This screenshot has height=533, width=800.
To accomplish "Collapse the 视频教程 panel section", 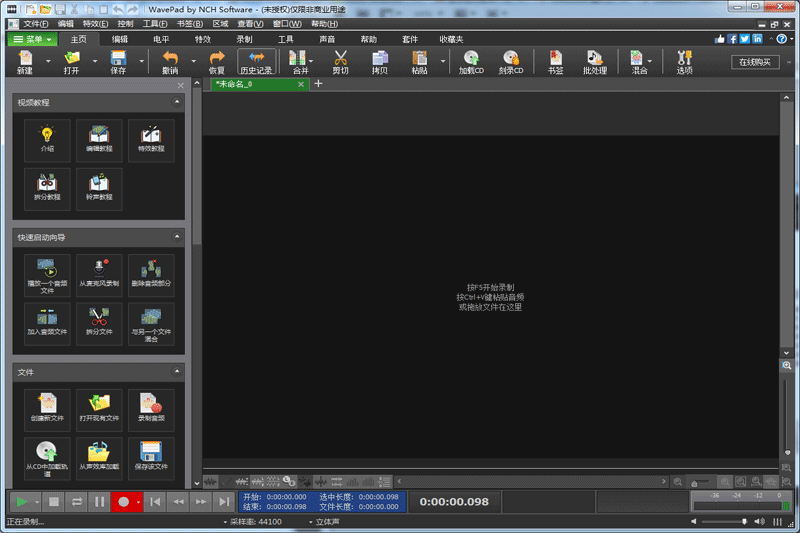I will pyautogui.click(x=177, y=102).
